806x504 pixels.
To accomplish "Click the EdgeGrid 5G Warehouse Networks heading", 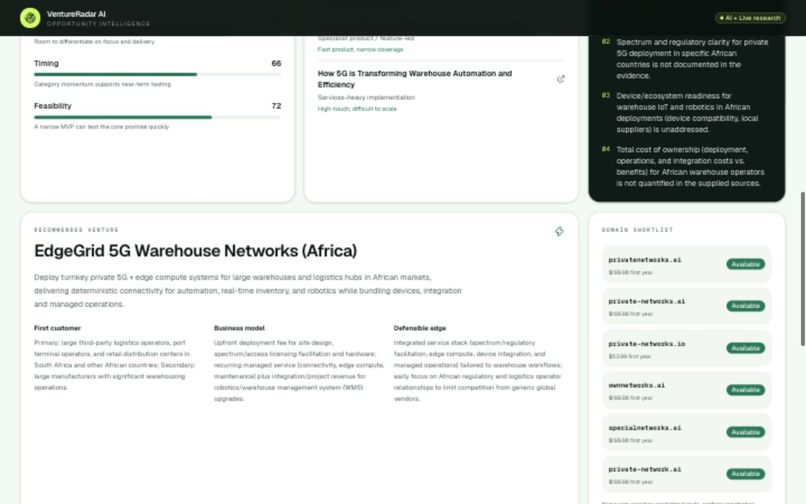I will coord(195,251).
